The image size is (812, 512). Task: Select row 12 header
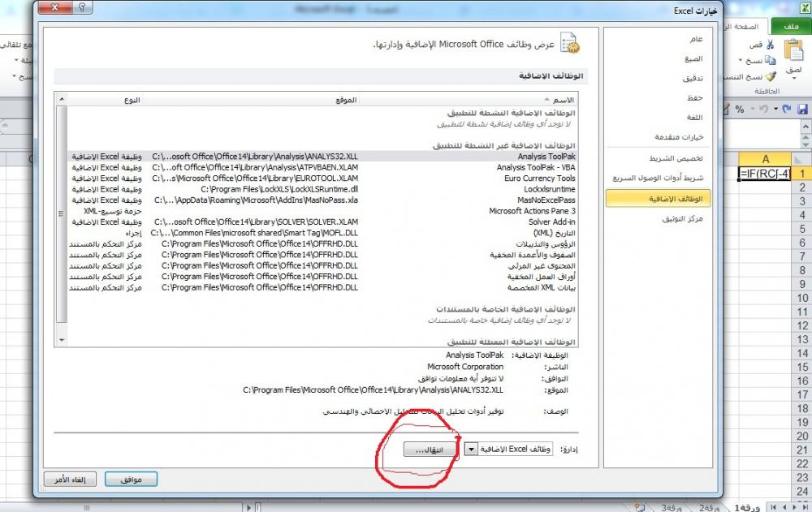click(x=801, y=325)
